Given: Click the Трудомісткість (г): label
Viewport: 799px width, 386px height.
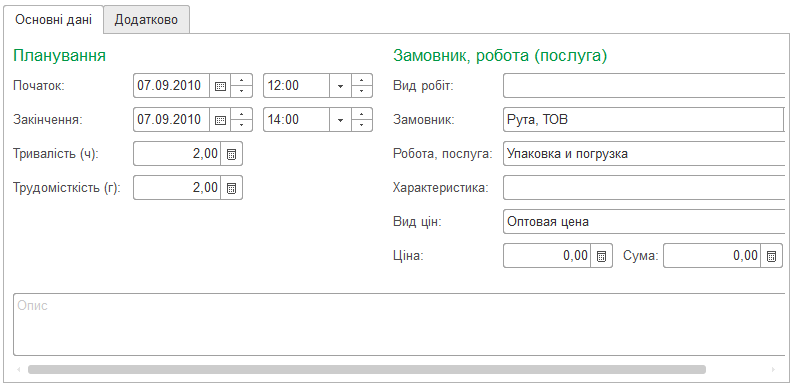Looking at the screenshot, I should coord(67,188).
